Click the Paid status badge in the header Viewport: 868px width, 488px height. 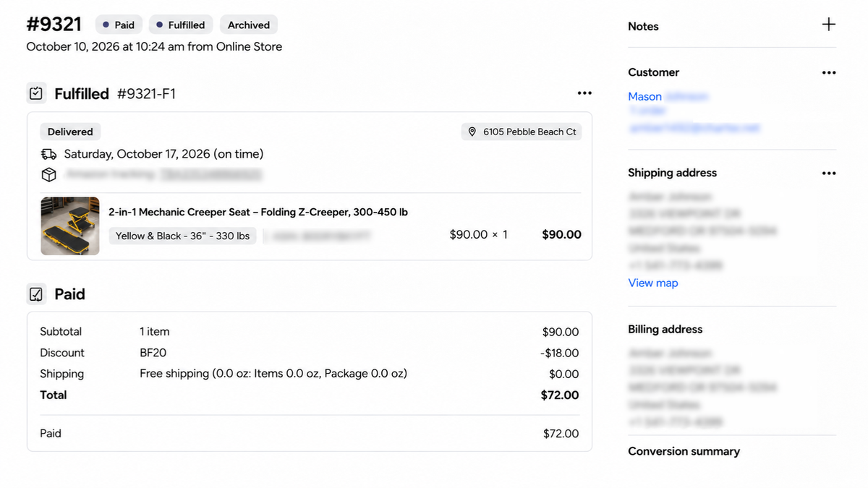coord(119,25)
